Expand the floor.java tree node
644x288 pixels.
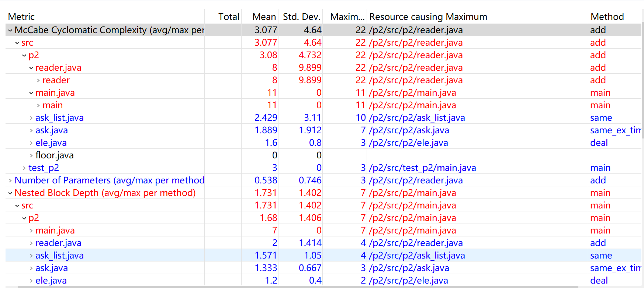(x=31, y=155)
